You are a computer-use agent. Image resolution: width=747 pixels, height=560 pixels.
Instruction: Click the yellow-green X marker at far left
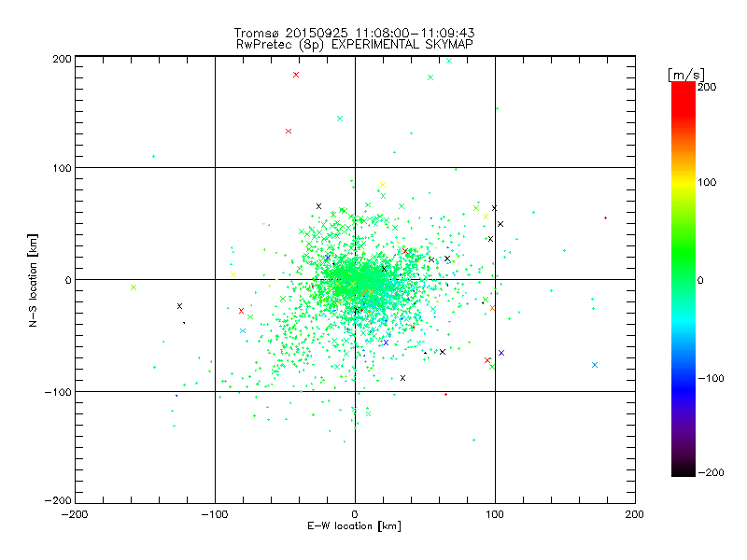click(134, 287)
